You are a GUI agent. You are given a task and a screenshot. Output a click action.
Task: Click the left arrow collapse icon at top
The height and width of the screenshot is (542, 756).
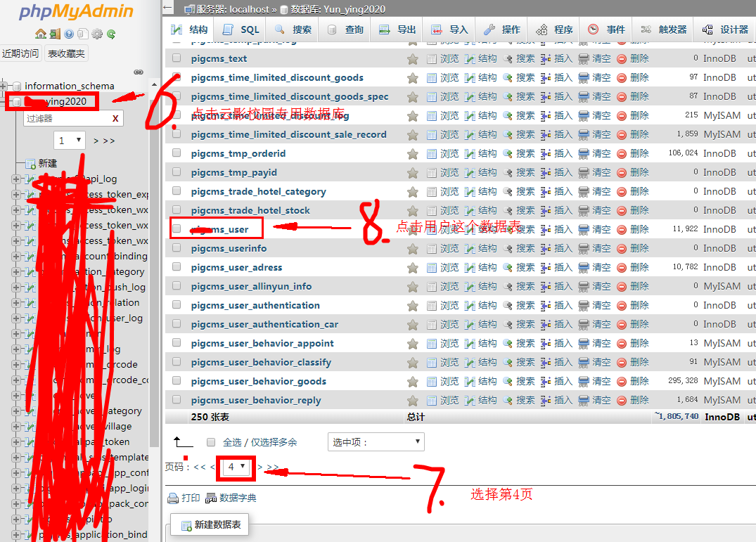(167, 8)
